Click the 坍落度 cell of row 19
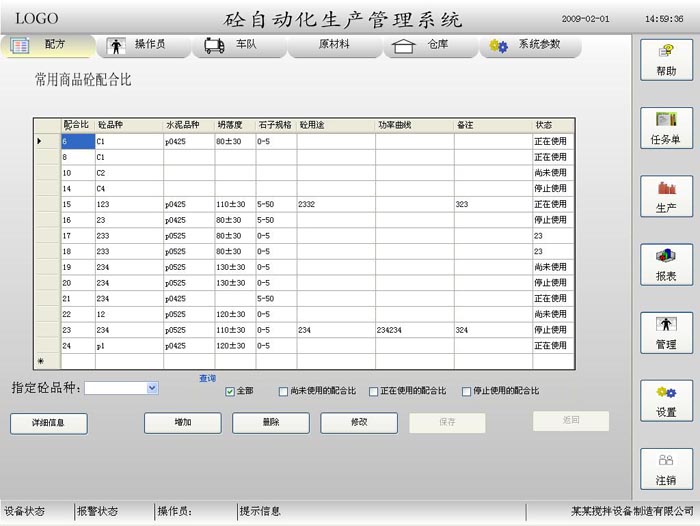Viewport: 700px width, 526px height. (235, 267)
